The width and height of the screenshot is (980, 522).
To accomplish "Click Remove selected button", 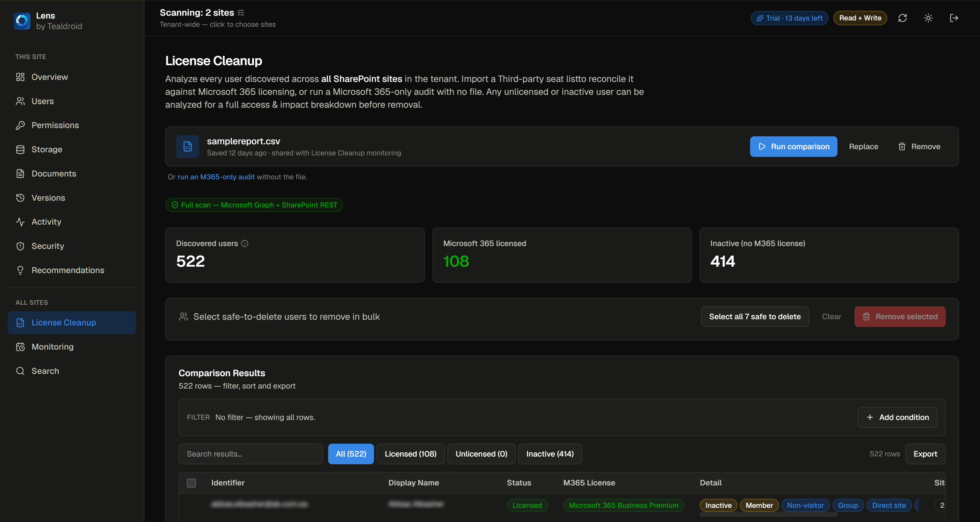I will pyautogui.click(x=900, y=317).
